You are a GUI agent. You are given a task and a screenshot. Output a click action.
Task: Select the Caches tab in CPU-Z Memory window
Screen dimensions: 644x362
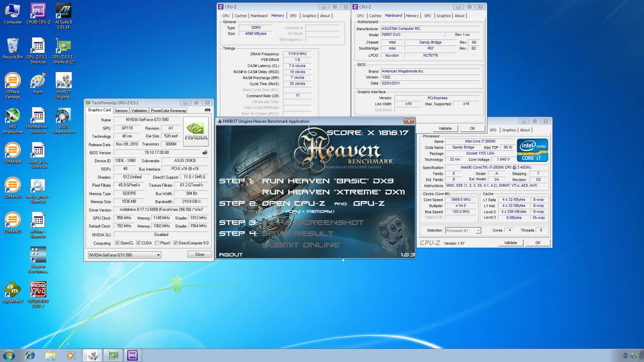[x=241, y=16]
